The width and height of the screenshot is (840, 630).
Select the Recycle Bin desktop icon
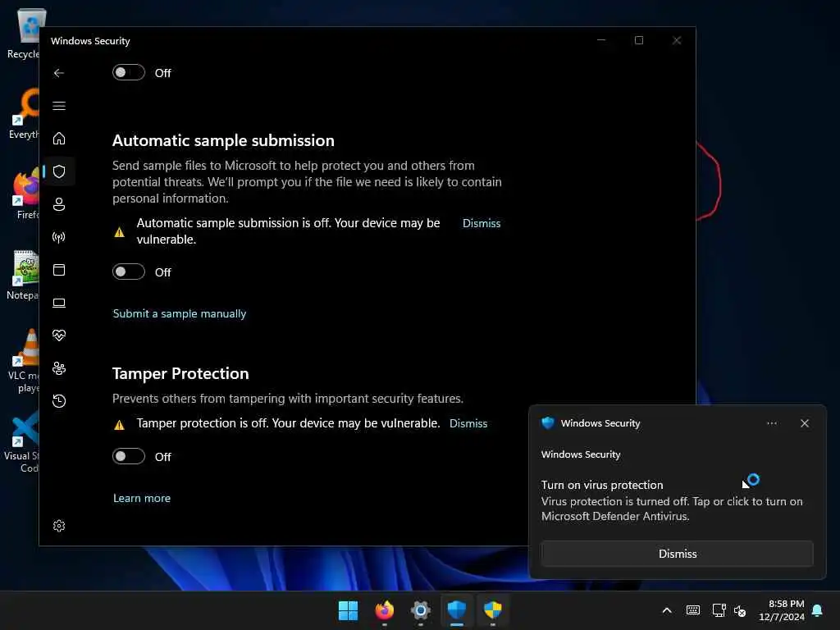pyautogui.click(x=23, y=33)
